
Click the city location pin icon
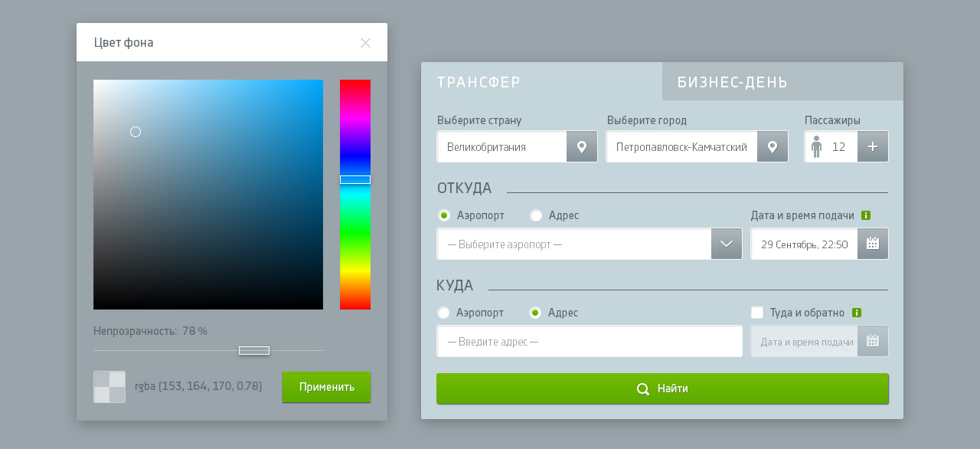click(x=773, y=146)
